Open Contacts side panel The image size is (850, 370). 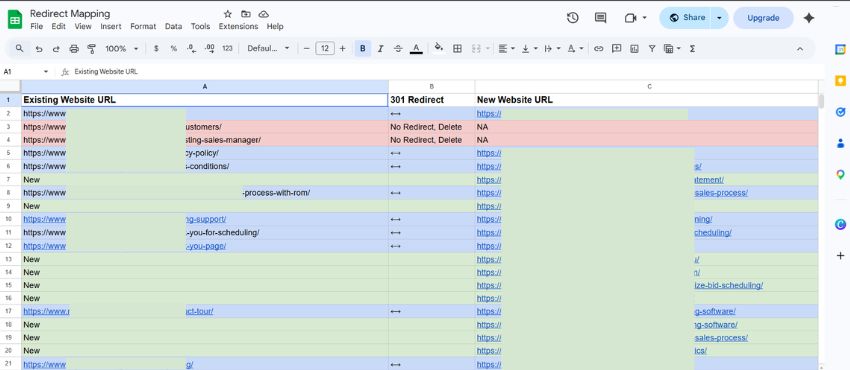tap(840, 143)
